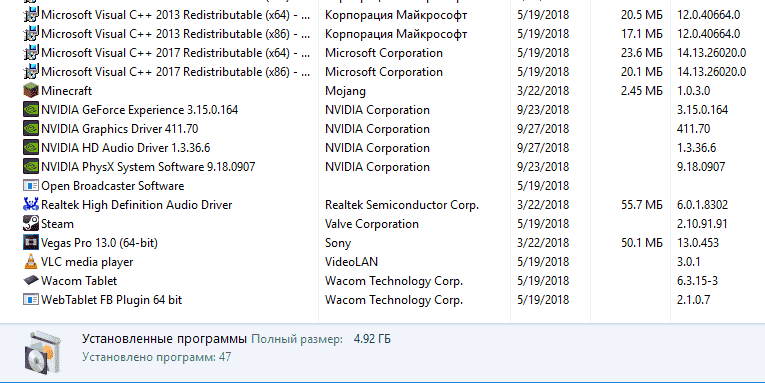Click the NVIDIA GeForce Experience row icon
This screenshot has height=383, width=765.
31,110
